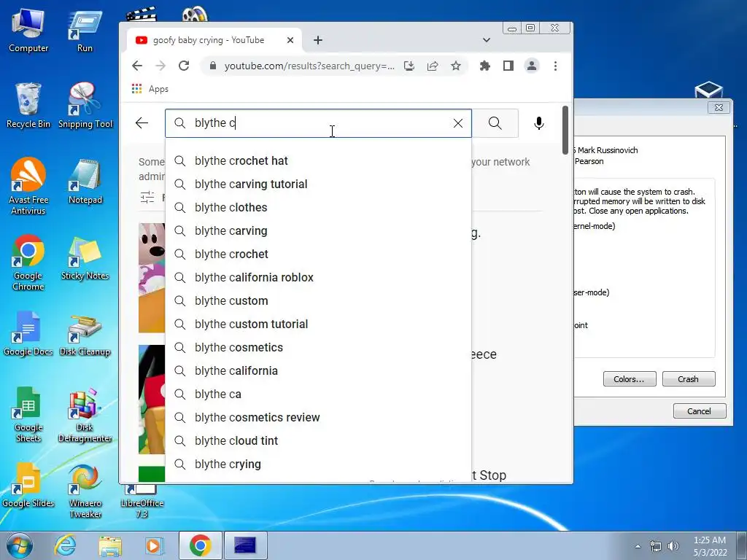Viewport: 747px width, 560px height.
Task: Click the taskbar clock showing 1:25 AM
Action: point(710,546)
